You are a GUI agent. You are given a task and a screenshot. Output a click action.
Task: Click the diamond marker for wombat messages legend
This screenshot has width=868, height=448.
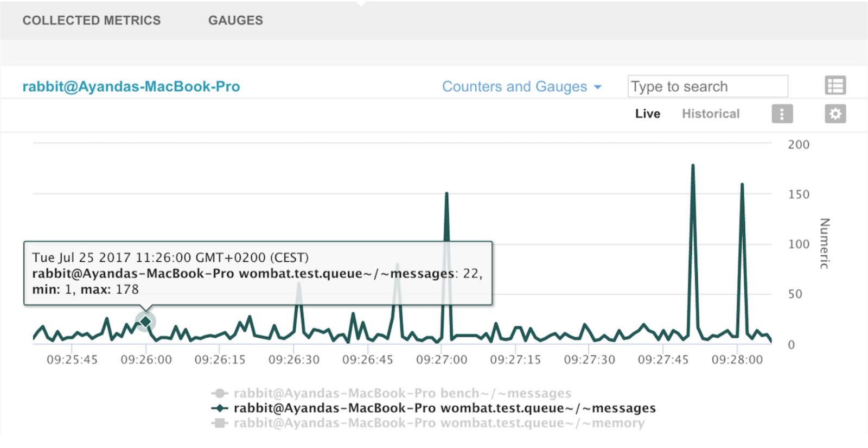coord(220,408)
